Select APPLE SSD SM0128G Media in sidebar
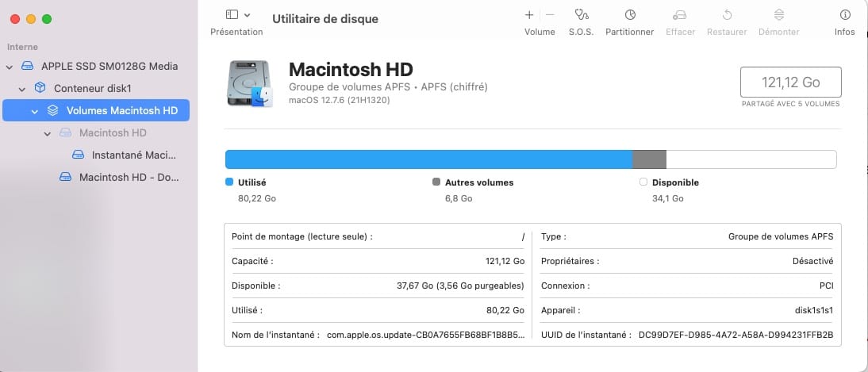The height and width of the screenshot is (372, 868). point(109,67)
